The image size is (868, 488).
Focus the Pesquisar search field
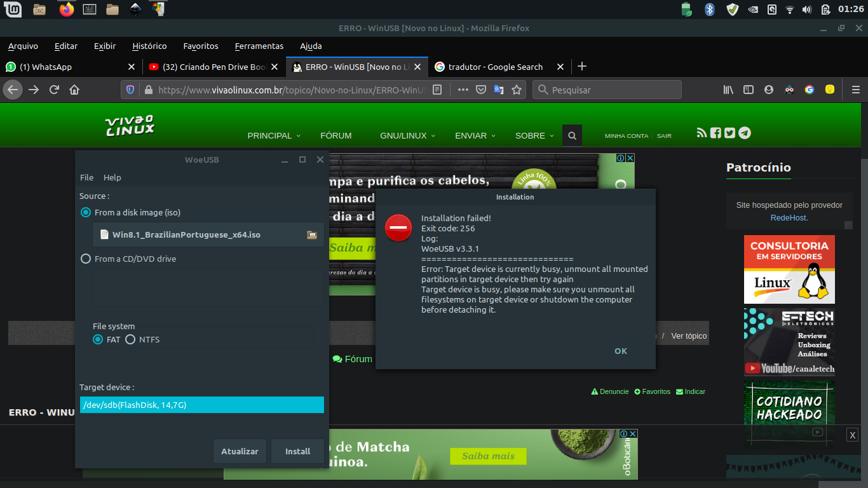[x=607, y=90]
